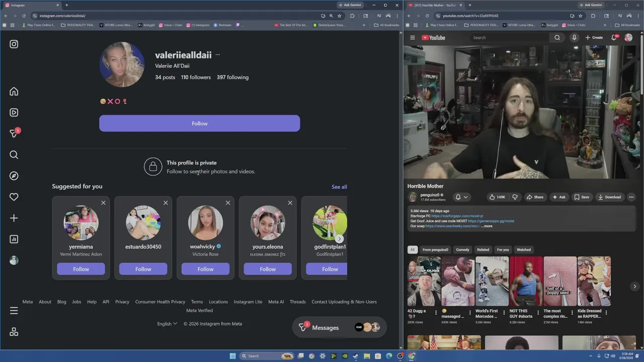Show hidden bookmarks chevron in YouTube window
This screenshot has width=644, height=362.
point(605,25)
